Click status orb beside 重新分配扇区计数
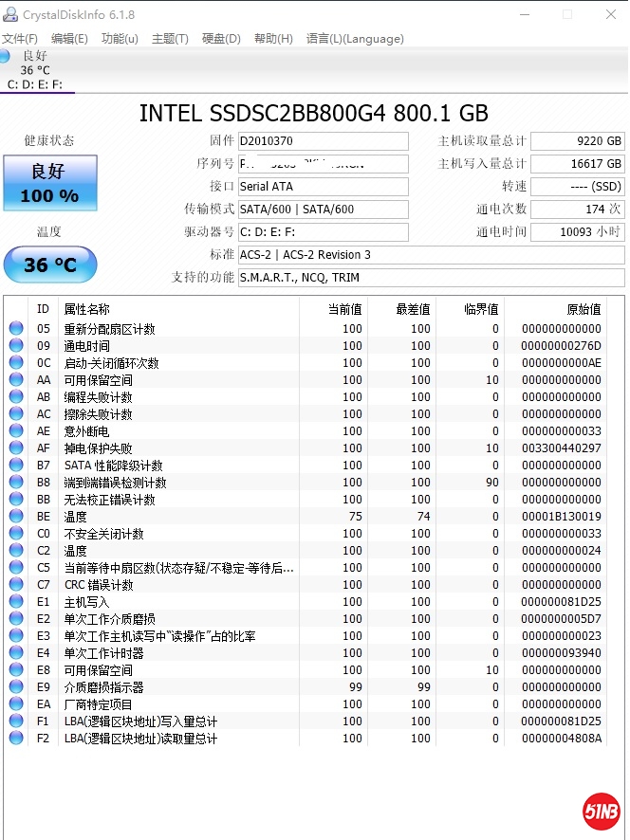The height and width of the screenshot is (840, 630). click(x=16, y=329)
